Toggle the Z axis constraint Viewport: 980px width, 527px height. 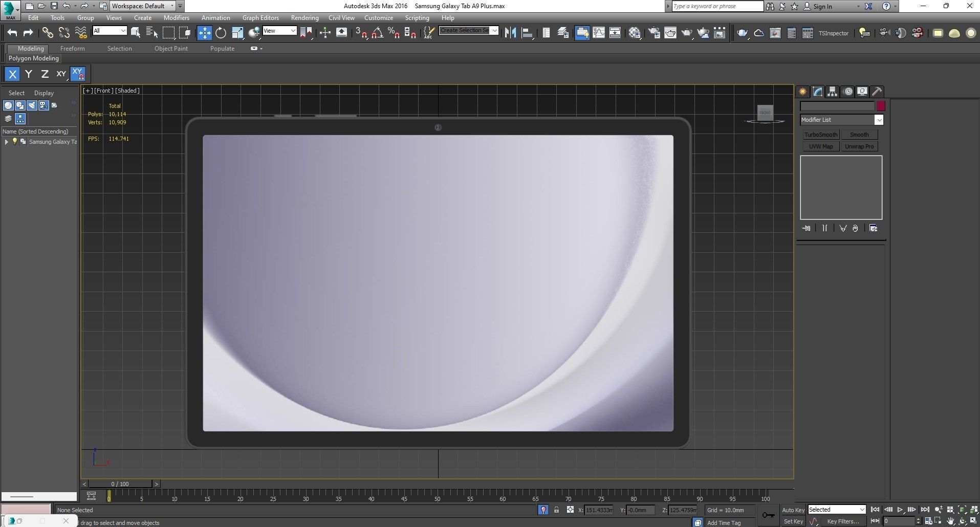(x=45, y=74)
